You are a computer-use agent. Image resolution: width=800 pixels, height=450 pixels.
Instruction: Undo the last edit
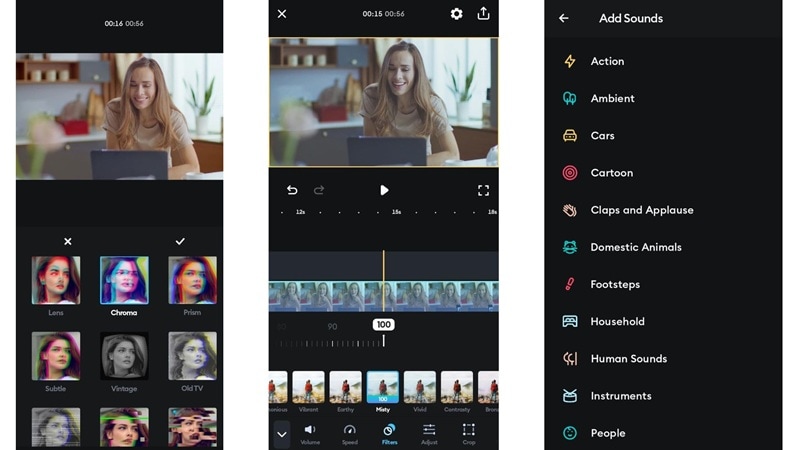point(292,190)
